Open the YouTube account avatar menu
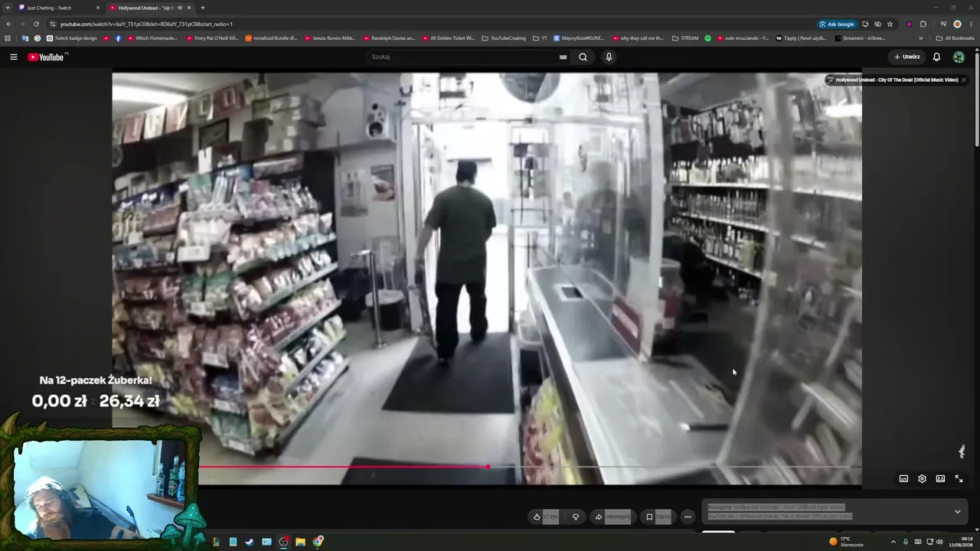This screenshot has height=551, width=980. pyautogui.click(x=959, y=57)
